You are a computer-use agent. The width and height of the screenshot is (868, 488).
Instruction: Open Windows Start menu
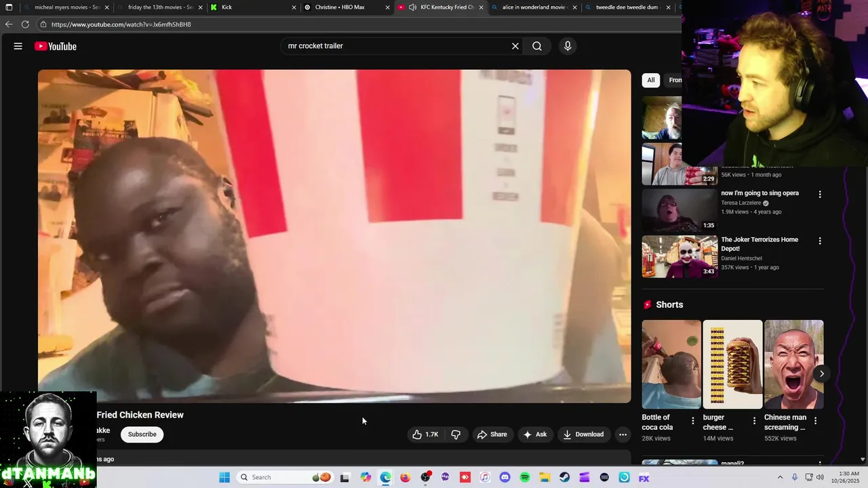[224, 477]
